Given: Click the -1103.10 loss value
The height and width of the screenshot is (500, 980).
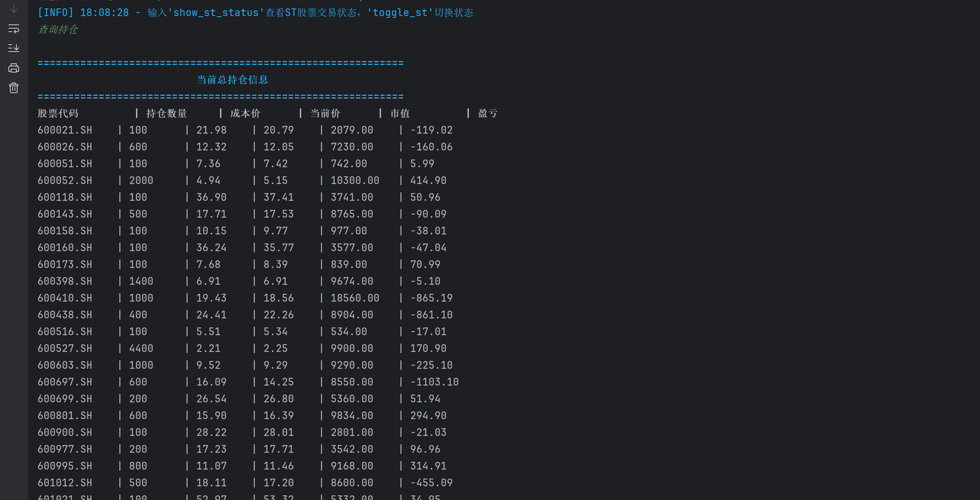Looking at the screenshot, I should [x=434, y=382].
